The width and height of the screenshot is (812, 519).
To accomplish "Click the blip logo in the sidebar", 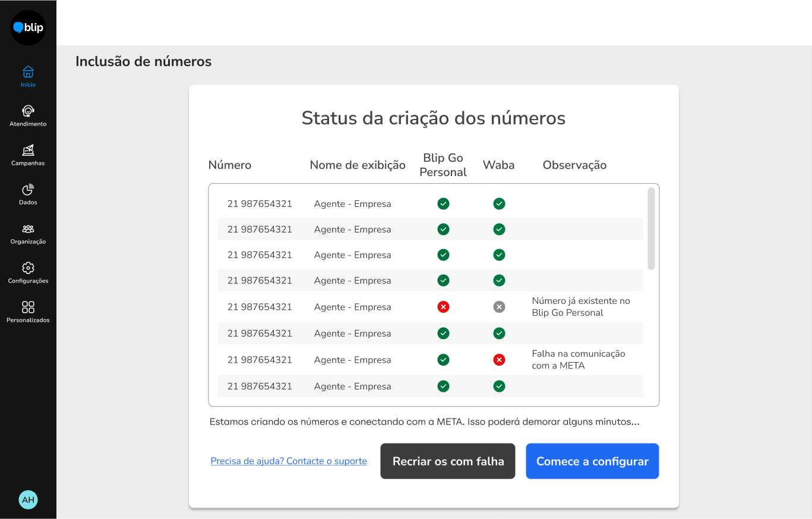I will click(28, 27).
